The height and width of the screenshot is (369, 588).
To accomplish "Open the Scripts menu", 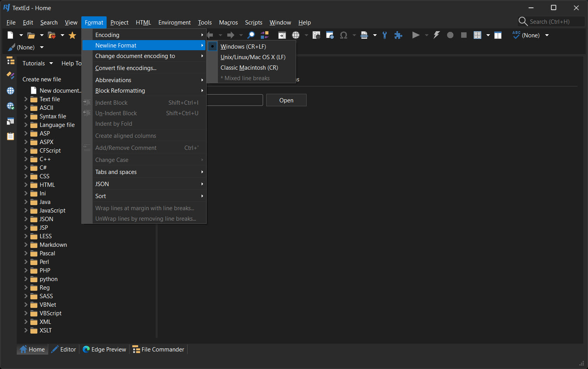I will (254, 23).
